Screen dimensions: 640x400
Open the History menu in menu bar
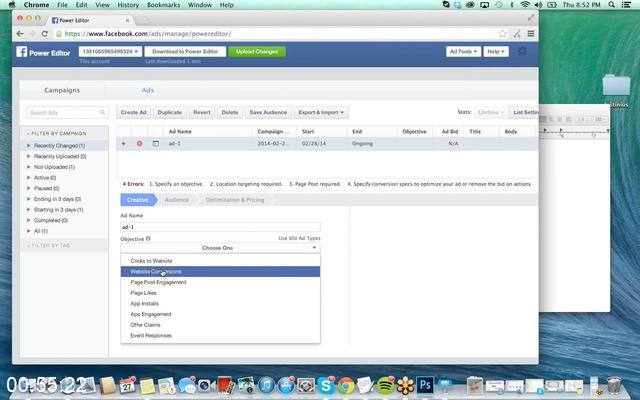point(128,5)
